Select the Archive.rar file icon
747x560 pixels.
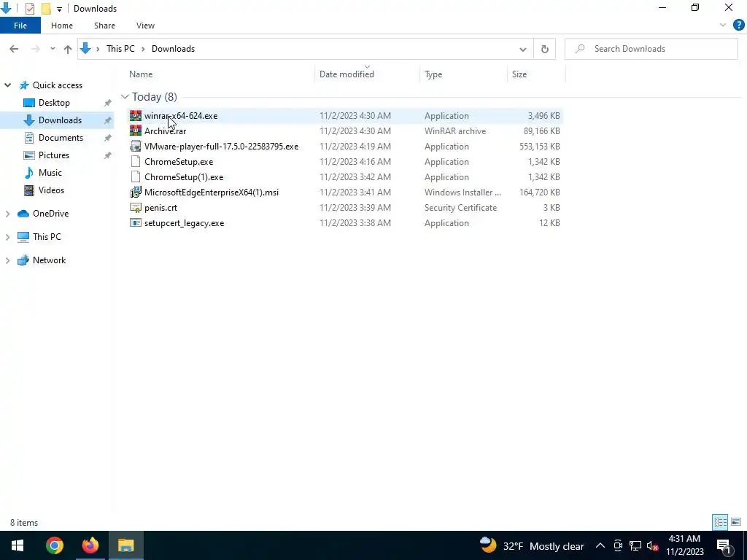(x=135, y=131)
